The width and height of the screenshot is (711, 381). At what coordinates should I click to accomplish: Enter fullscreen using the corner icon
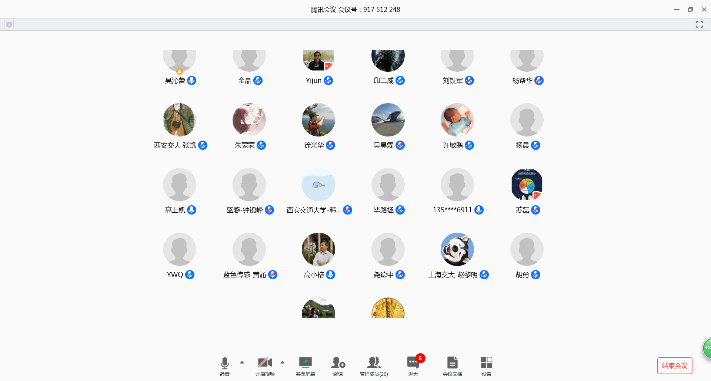tap(699, 24)
